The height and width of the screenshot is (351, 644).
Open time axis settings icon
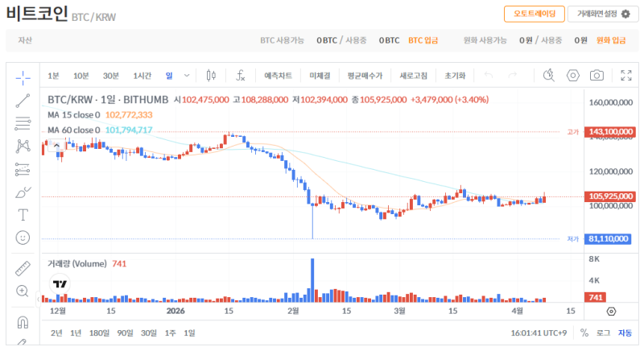coord(611,312)
